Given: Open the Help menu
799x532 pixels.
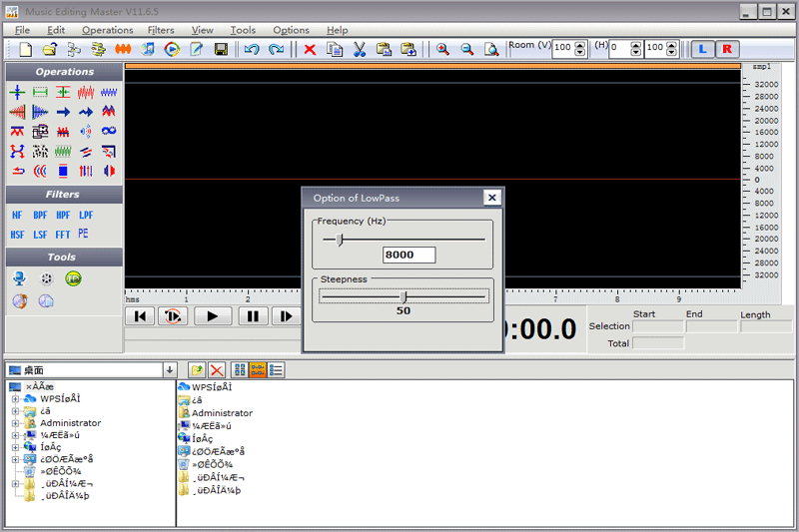Looking at the screenshot, I should [338, 30].
